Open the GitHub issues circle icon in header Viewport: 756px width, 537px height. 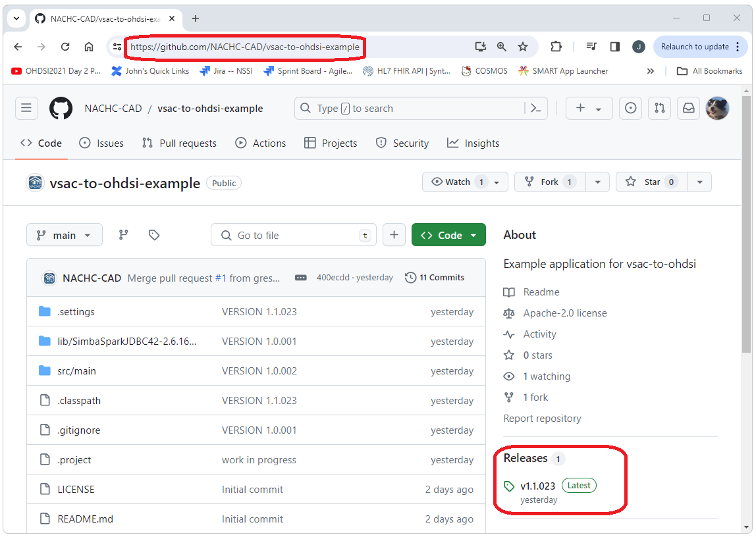coord(630,109)
